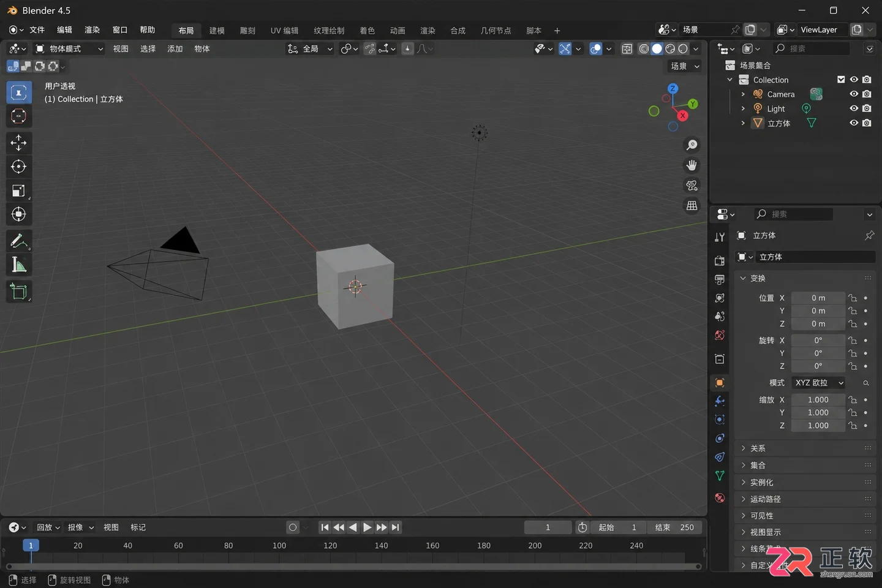The height and width of the screenshot is (588, 882).
Task: Open the 文件 menu
Action: click(x=37, y=30)
